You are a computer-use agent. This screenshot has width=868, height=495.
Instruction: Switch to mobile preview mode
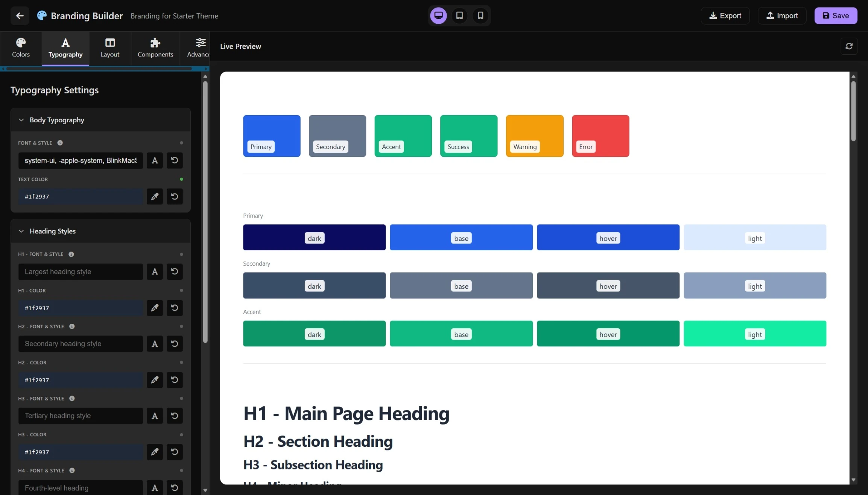point(480,15)
